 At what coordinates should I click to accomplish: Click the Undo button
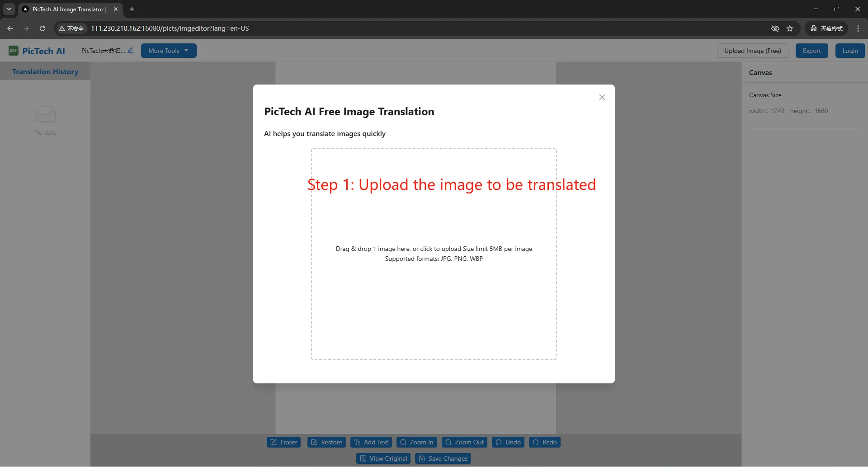pos(508,442)
